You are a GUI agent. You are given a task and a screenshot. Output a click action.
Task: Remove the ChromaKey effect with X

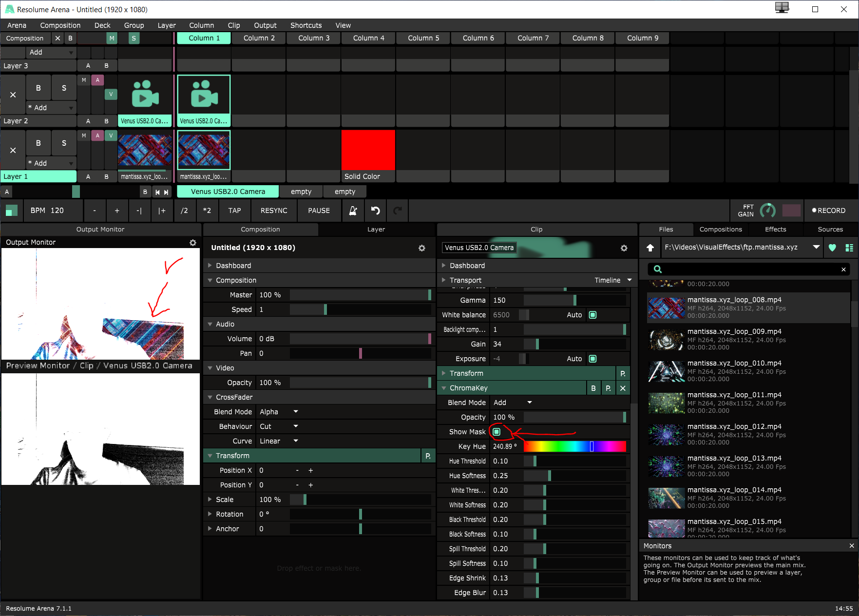(x=623, y=388)
